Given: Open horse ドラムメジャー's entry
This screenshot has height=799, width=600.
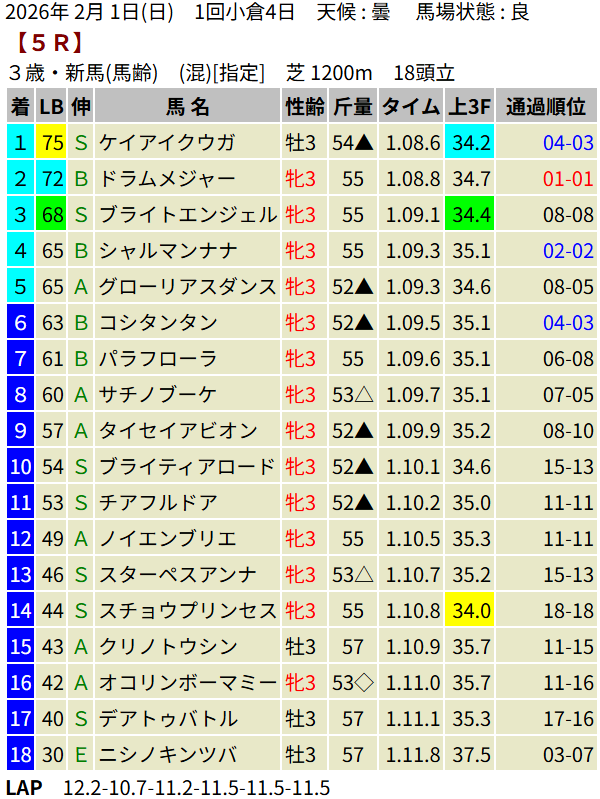Looking at the screenshot, I should pyautogui.click(x=167, y=179).
